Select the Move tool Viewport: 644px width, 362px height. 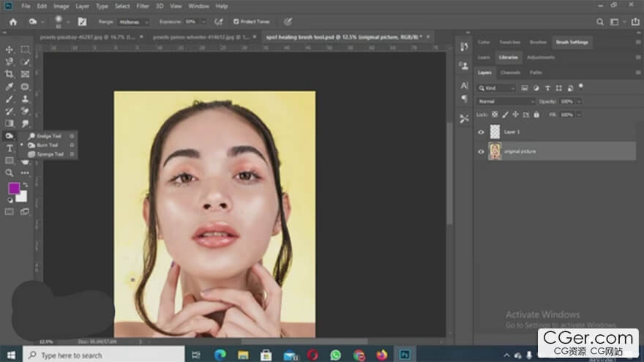10,50
